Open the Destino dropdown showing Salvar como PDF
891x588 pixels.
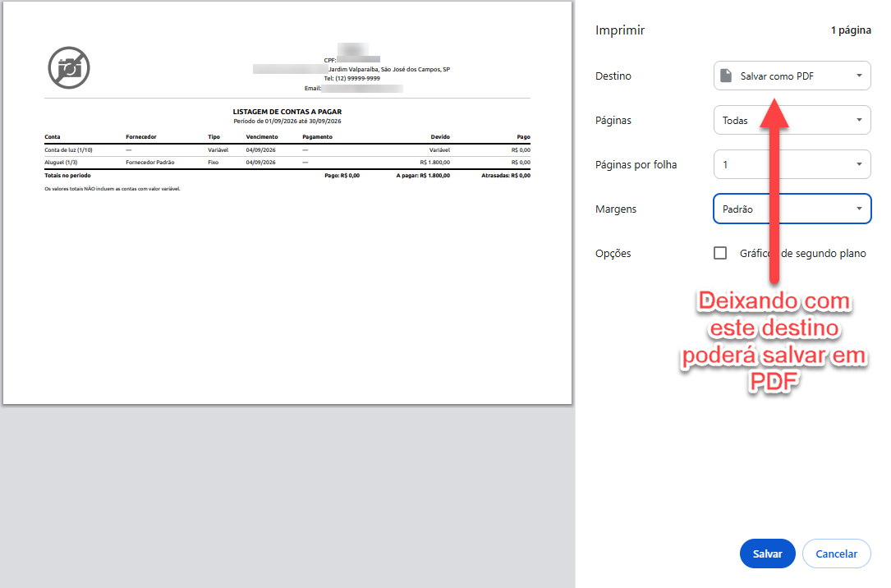(x=792, y=76)
